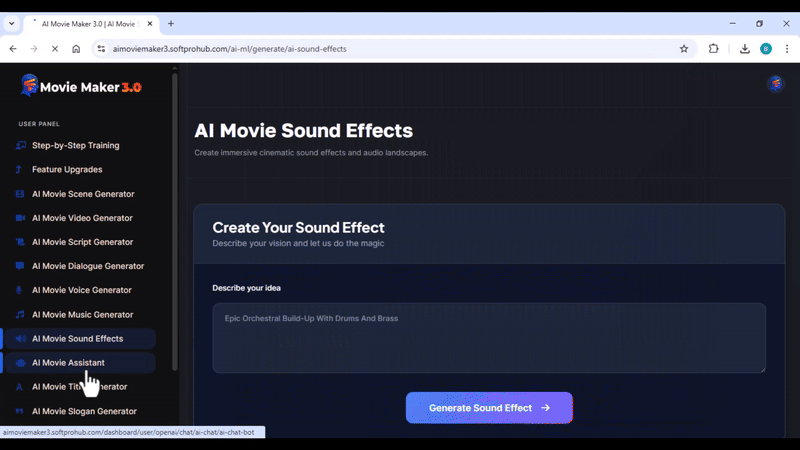
Task: Select AI Movie Script Generator menu item
Action: (x=82, y=242)
